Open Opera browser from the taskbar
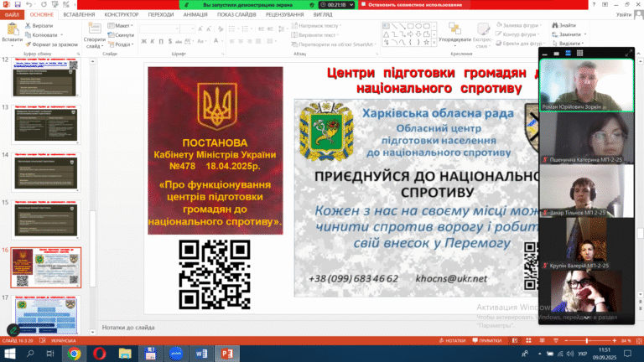Screen dimensions: 644x362 101,354
